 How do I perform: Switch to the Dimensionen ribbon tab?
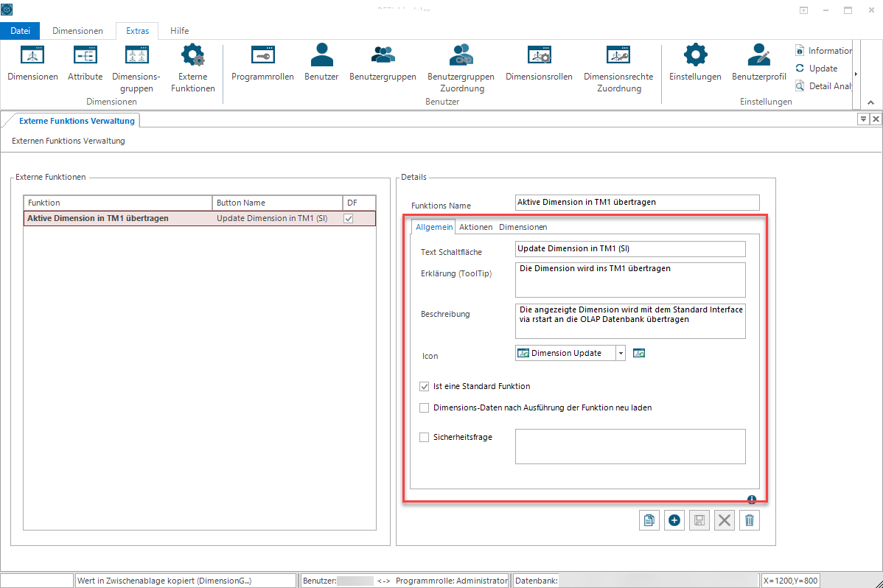tap(77, 31)
